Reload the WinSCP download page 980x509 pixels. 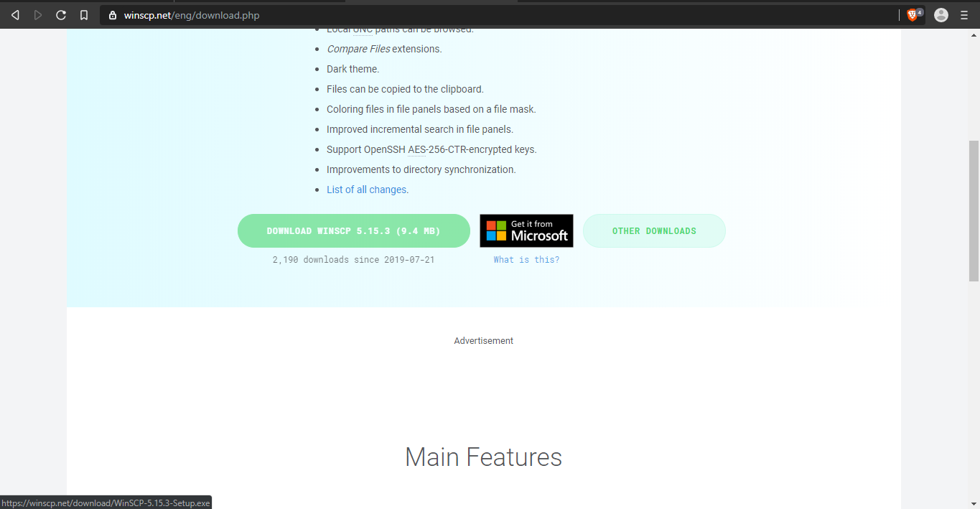pos(61,15)
